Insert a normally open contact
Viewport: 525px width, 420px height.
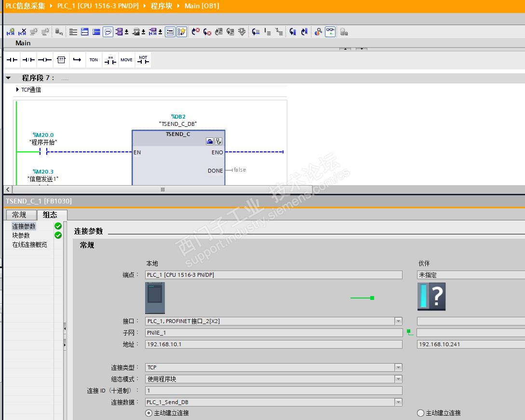12,60
